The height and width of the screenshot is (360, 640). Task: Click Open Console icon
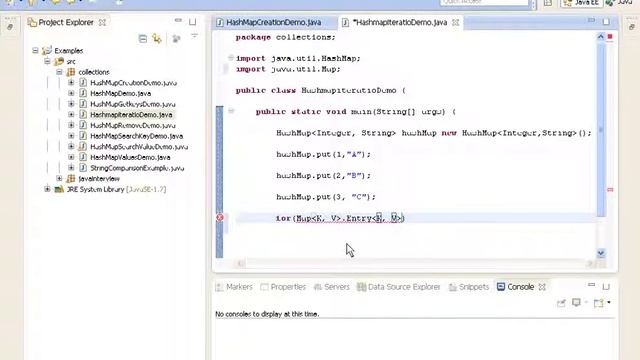click(x=598, y=303)
